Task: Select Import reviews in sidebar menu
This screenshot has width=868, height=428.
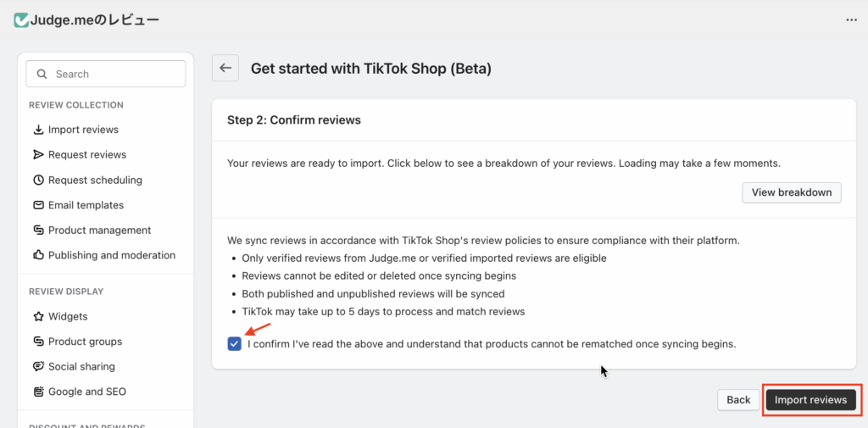Action: point(83,130)
